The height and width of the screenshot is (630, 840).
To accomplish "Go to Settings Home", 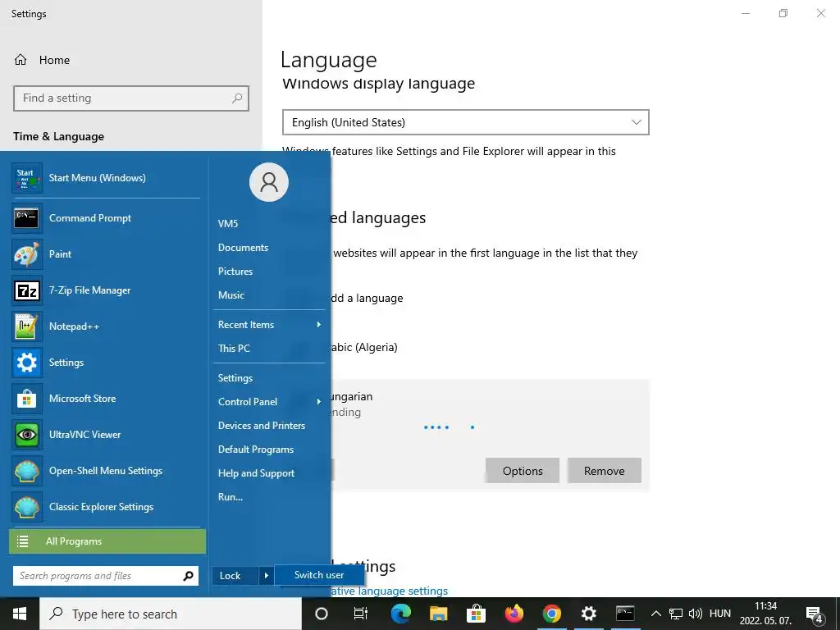I will click(42, 60).
